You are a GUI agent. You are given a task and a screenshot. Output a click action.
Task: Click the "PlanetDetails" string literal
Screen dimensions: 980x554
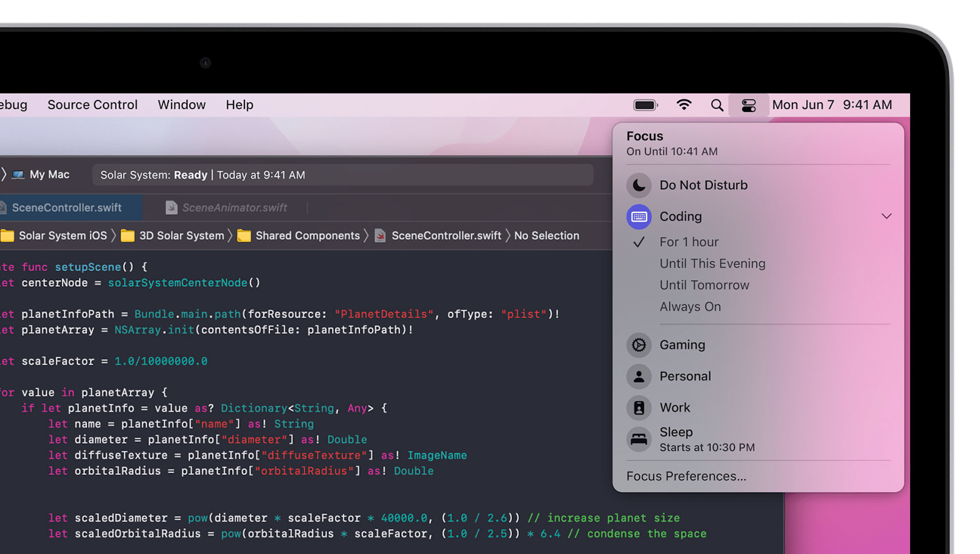click(x=384, y=314)
